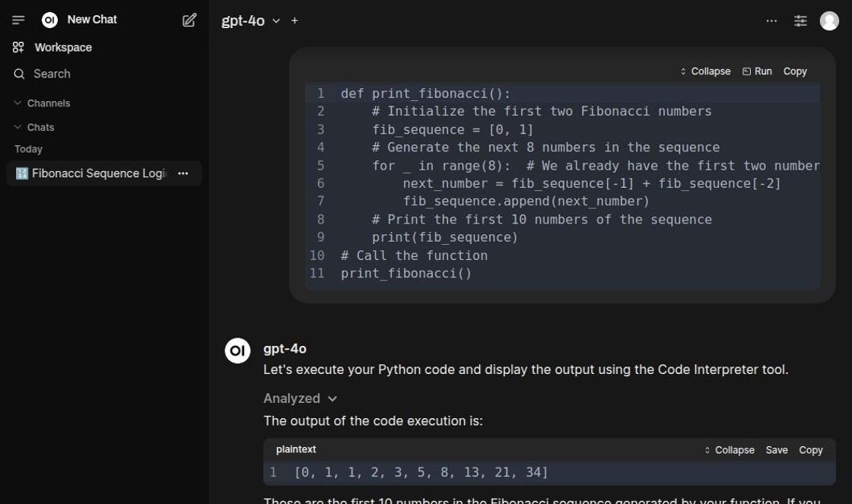Image resolution: width=852 pixels, height=504 pixels.
Task: Collapse the Python code block
Action: pos(705,71)
